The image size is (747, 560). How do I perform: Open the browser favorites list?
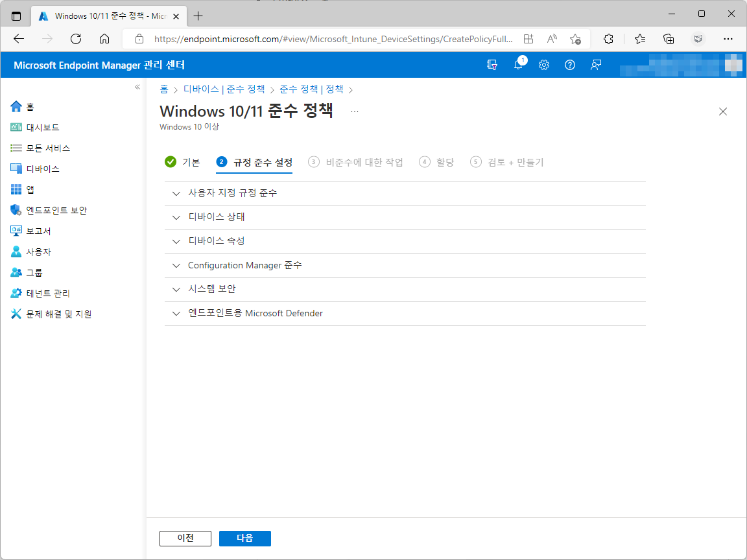tap(640, 39)
